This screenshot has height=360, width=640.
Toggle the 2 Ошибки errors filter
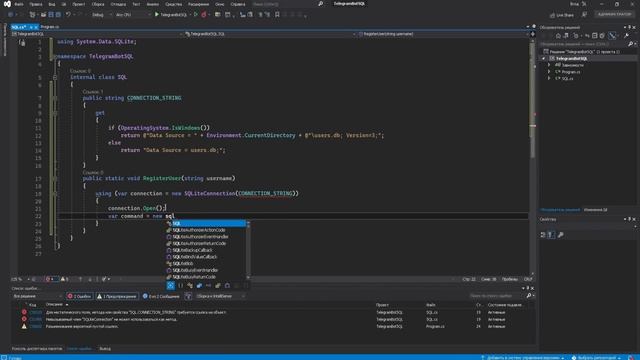point(80,296)
